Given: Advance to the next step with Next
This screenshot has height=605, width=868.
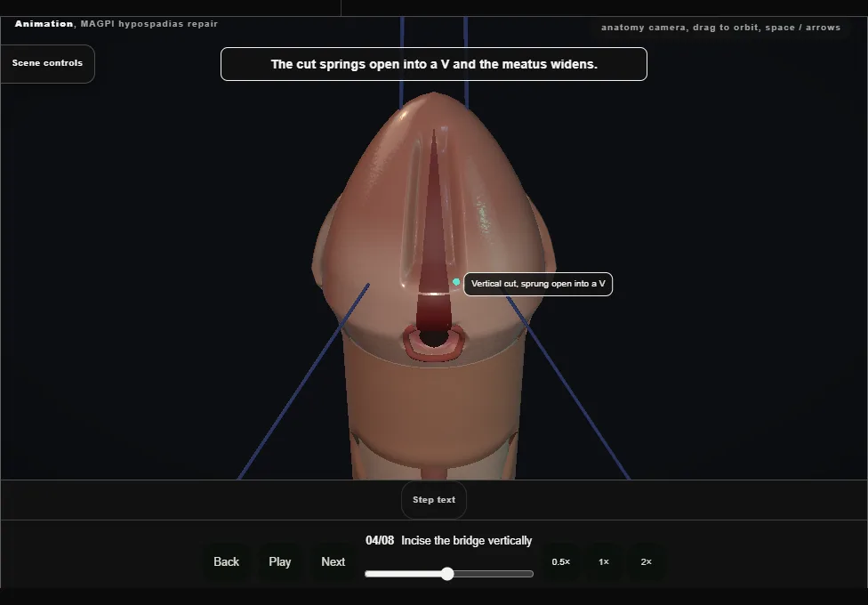Looking at the screenshot, I should 334,561.
